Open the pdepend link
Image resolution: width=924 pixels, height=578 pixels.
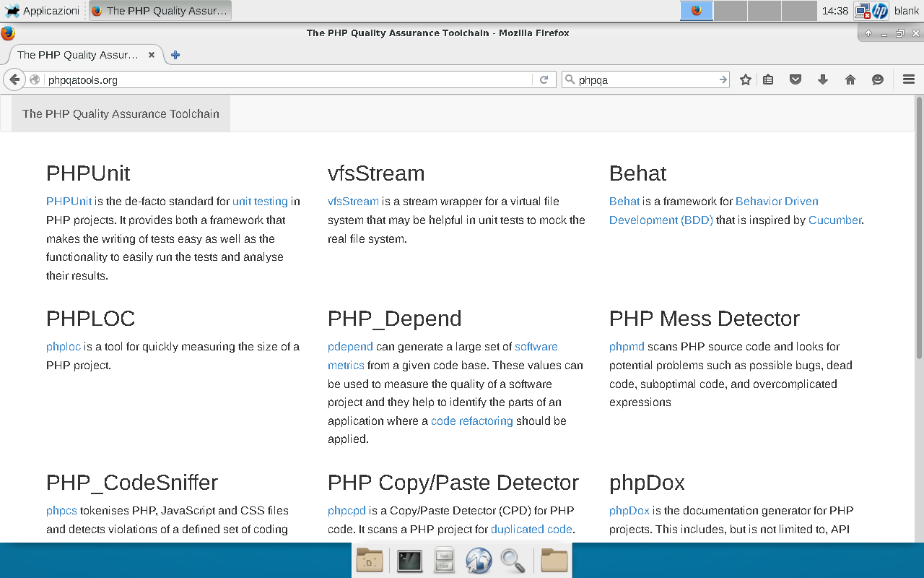click(x=350, y=346)
